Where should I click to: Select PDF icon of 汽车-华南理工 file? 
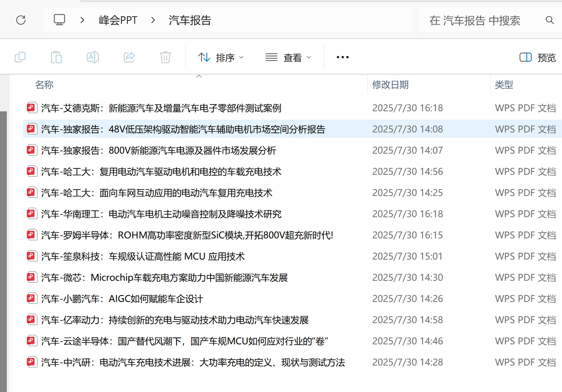pos(31,214)
